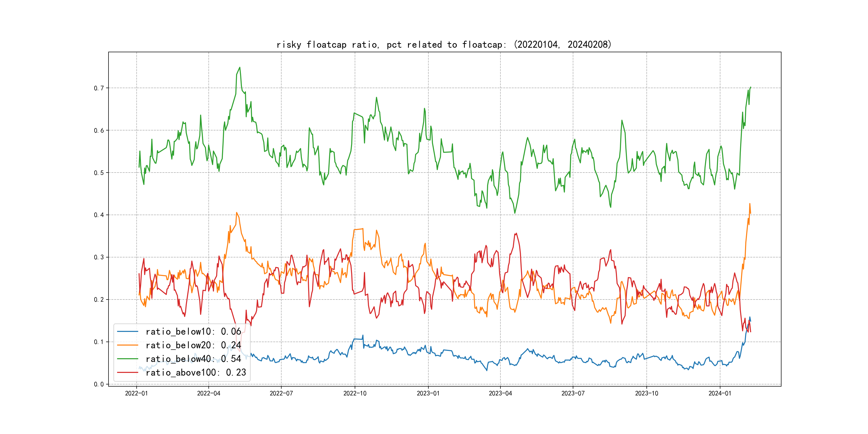
Task: Click the green line's highest peak near 2022-05
Action: (x=240, y=68)
